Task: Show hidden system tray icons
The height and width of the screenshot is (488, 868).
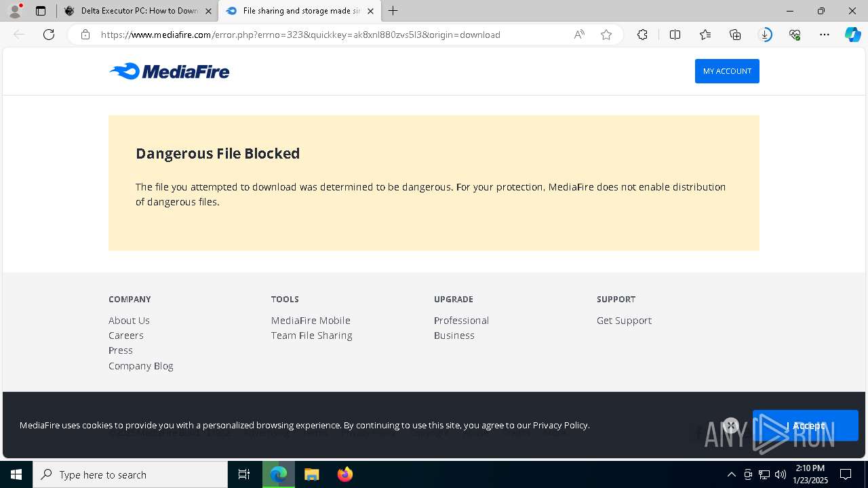Action: pyautogui.click(x=731, y=474)
